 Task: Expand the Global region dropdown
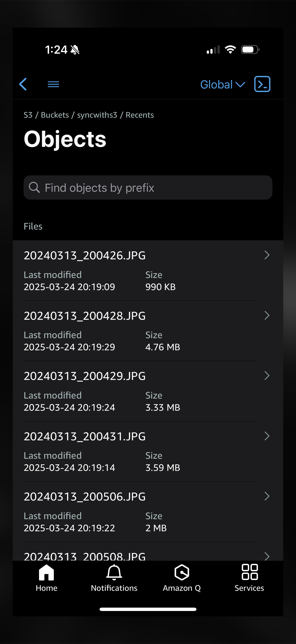coord(223,84)
